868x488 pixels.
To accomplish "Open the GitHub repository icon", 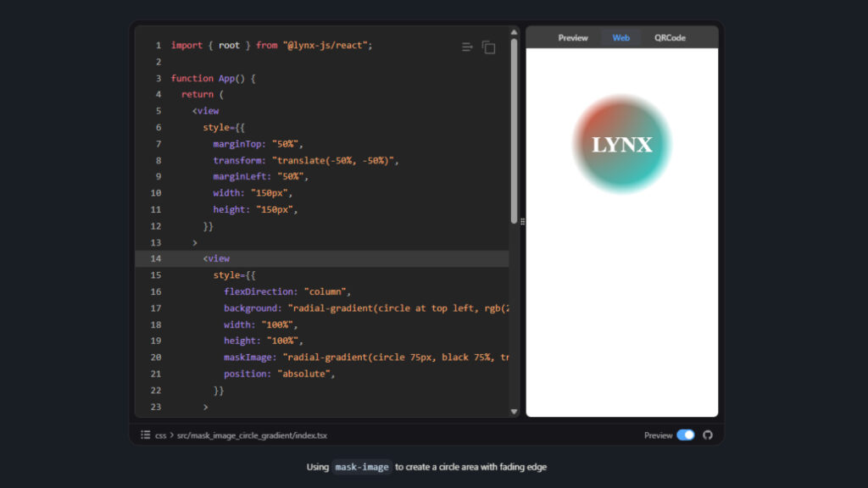I will [x=708, y=435].
